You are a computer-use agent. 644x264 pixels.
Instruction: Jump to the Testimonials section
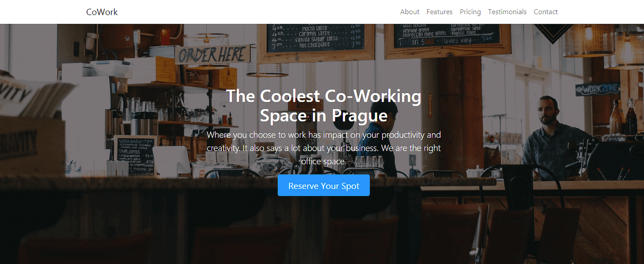(507, 12)
